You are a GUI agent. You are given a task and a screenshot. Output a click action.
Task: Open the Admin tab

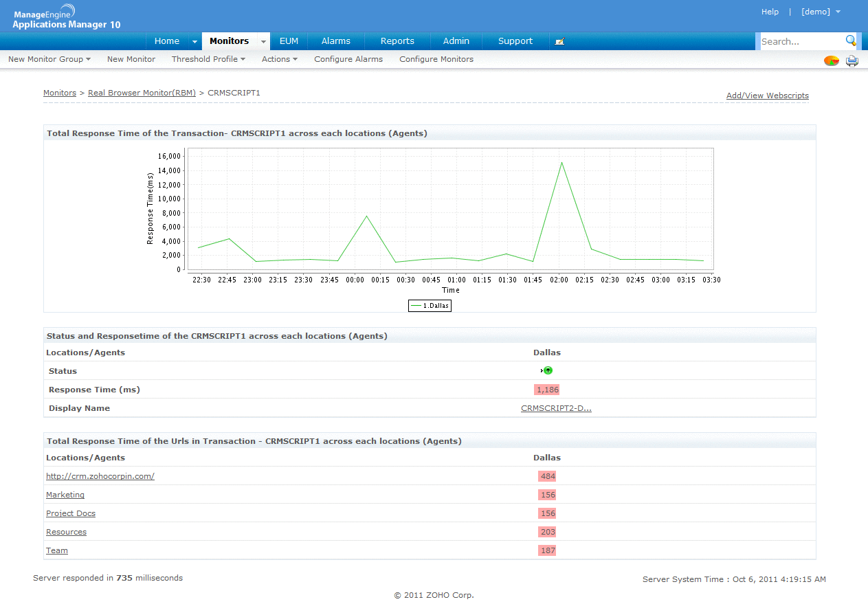click(x=456, y=41)
